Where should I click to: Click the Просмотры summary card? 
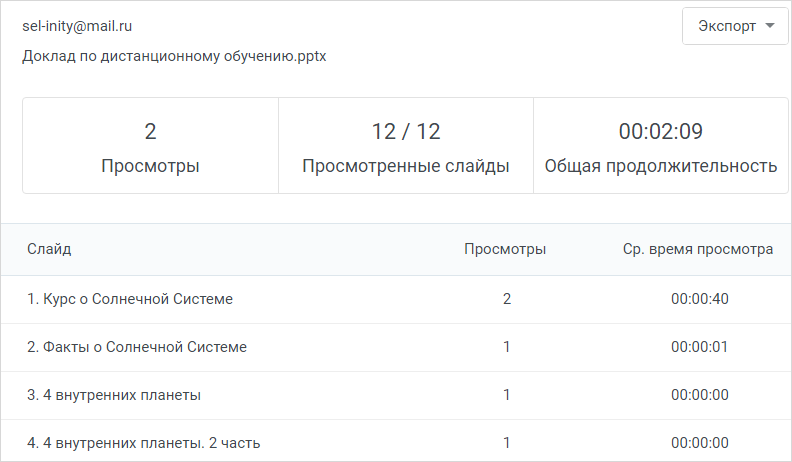click(x=151, y=145)
